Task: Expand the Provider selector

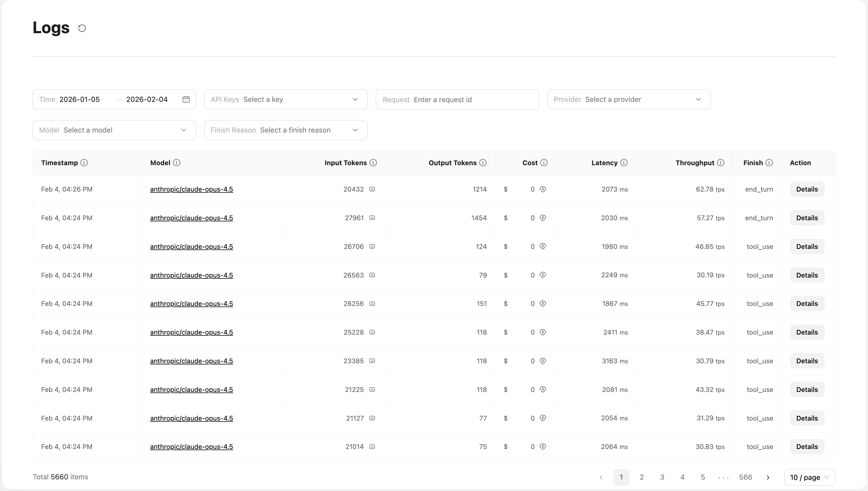Action: 629,99
